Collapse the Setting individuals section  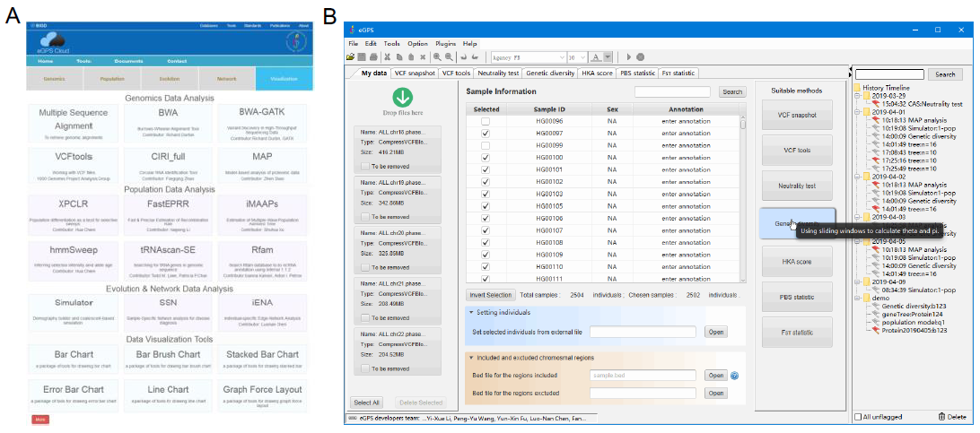tap(473, 312)
